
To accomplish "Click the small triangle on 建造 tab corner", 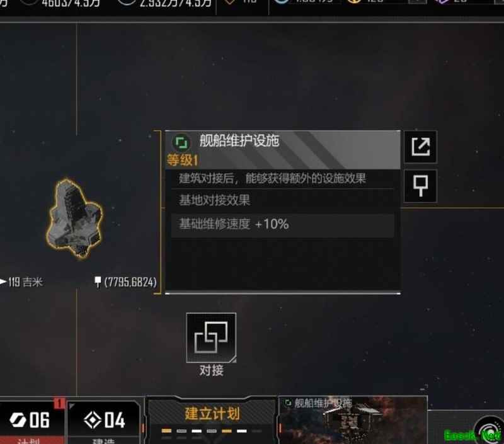I will click(x=71, y=406).
